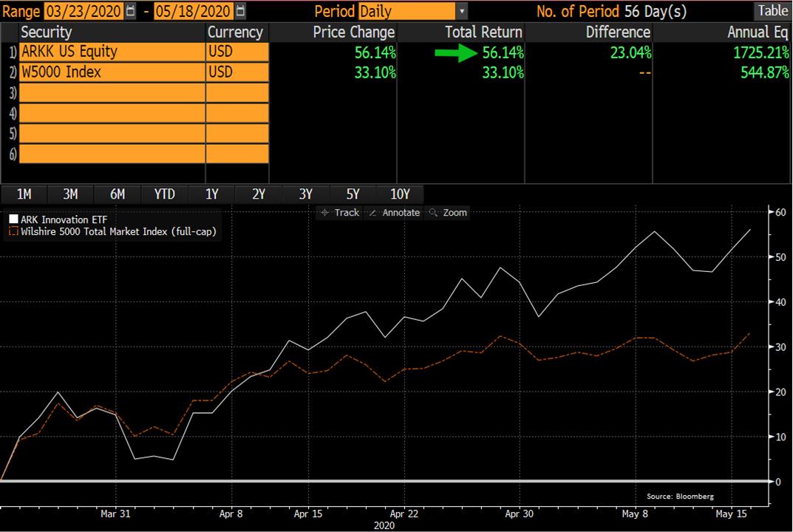Expand the Period dropdown arrow
793x532 pixels.
pyautogui.click(x=462, y=11)
